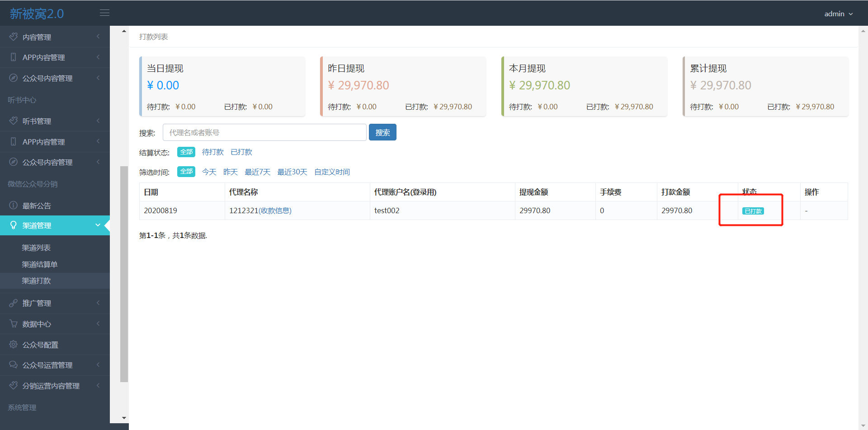Expand the 听书管理 chevron
868x430 pixels.
coord(98,121)
